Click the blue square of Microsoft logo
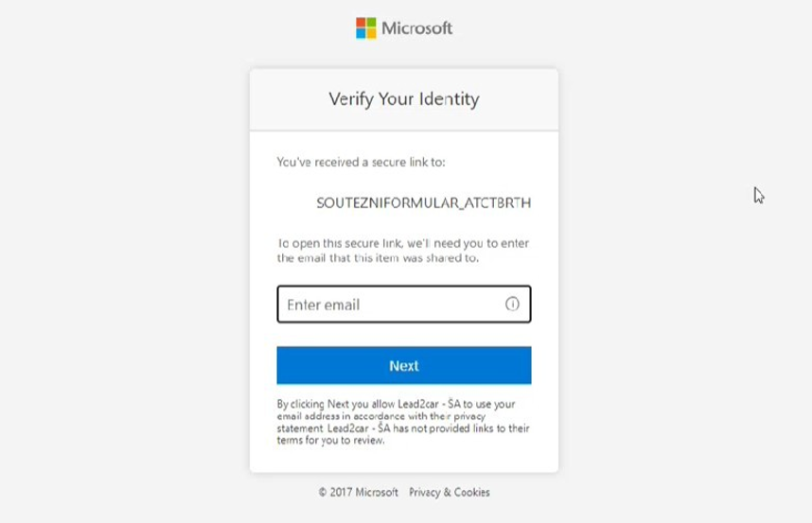 pyautogui.click(x=361, y=33)
